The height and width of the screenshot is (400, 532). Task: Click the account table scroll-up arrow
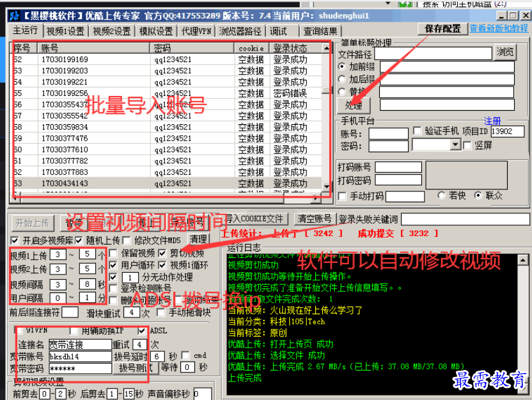326,48
